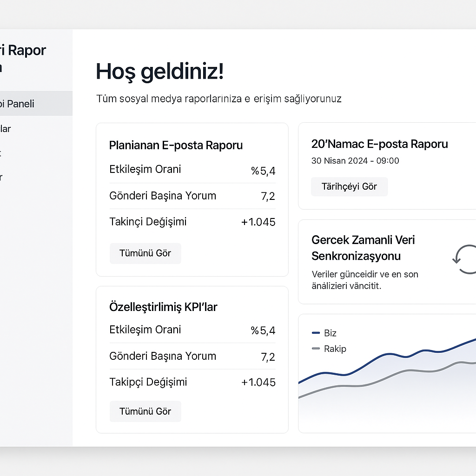This screenshot has height=476, width=476.
Task: Open the sidebar item ending in "lar"
Action: click(x=6, y=129)
